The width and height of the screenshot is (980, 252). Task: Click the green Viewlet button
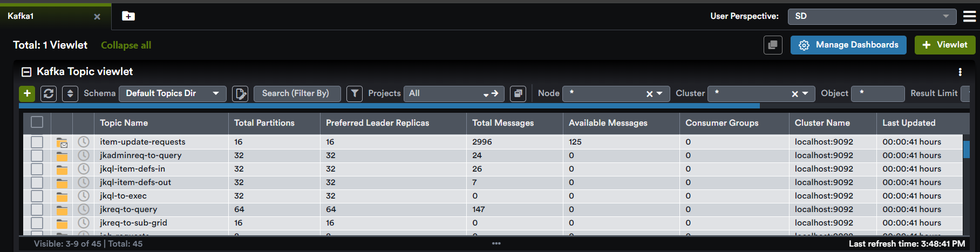[x=945, y=45]
